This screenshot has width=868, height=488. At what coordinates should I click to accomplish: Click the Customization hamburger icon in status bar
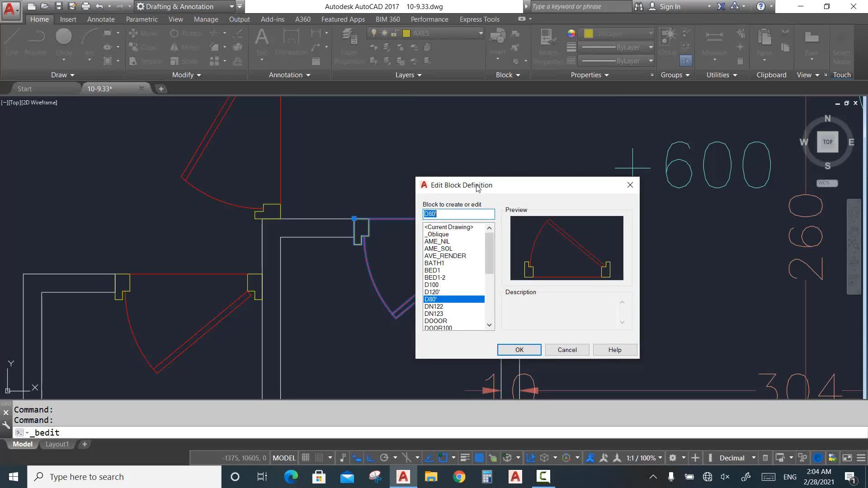(x=861, y=458)
